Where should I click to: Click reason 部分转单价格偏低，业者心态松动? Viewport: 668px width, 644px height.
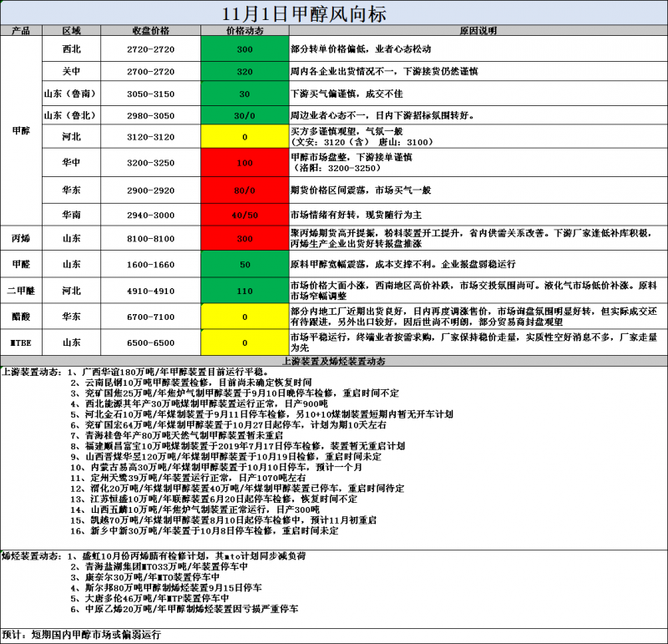tap(361, 49)
